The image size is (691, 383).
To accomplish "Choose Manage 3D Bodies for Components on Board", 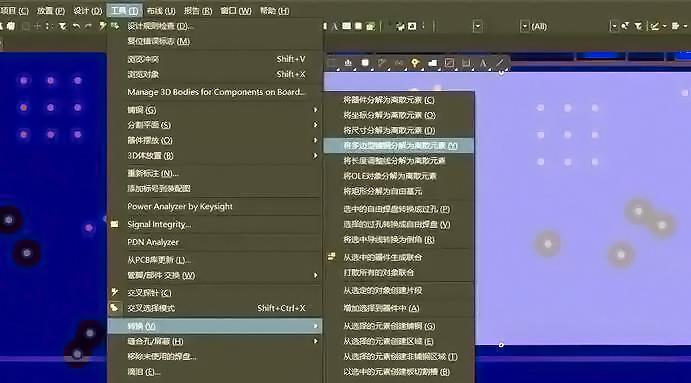I will (x=215, y=92).
